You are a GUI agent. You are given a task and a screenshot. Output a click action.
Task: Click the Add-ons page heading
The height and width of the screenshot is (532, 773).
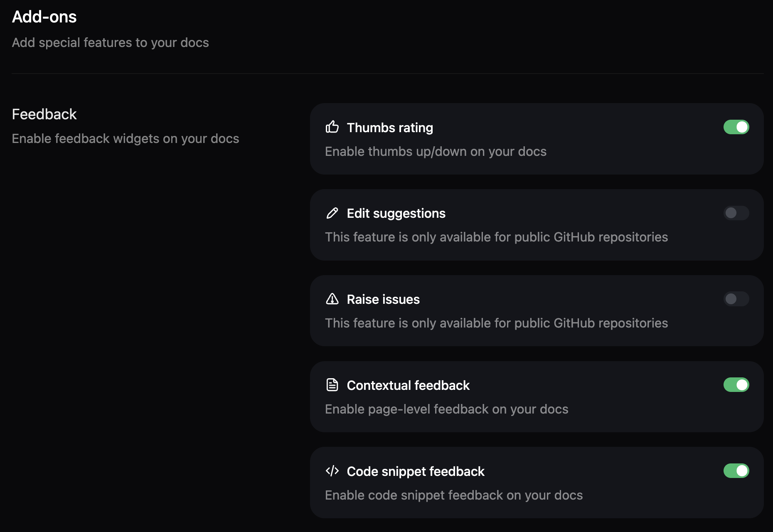pos(44,17)
